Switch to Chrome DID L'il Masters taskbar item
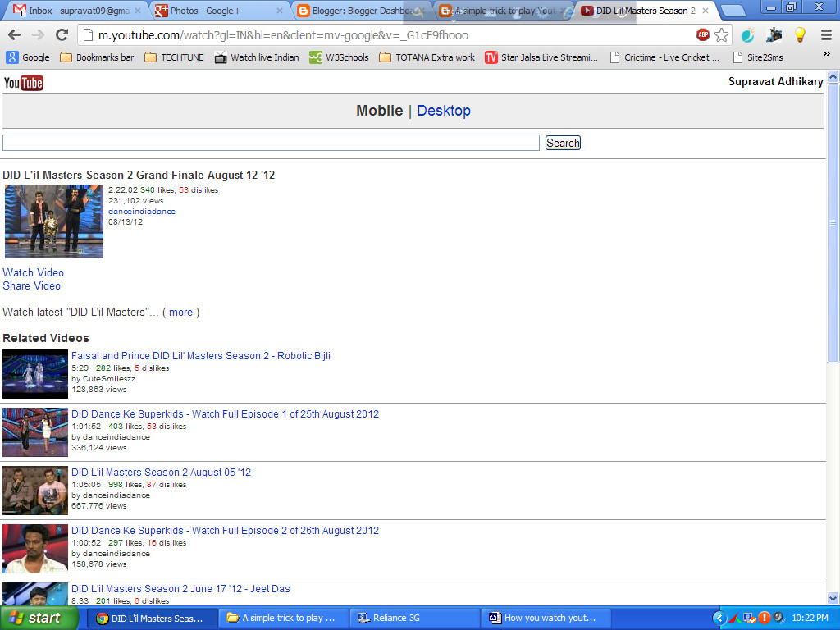This screenshot has width=840, height=630. click(x=152, y=619)
